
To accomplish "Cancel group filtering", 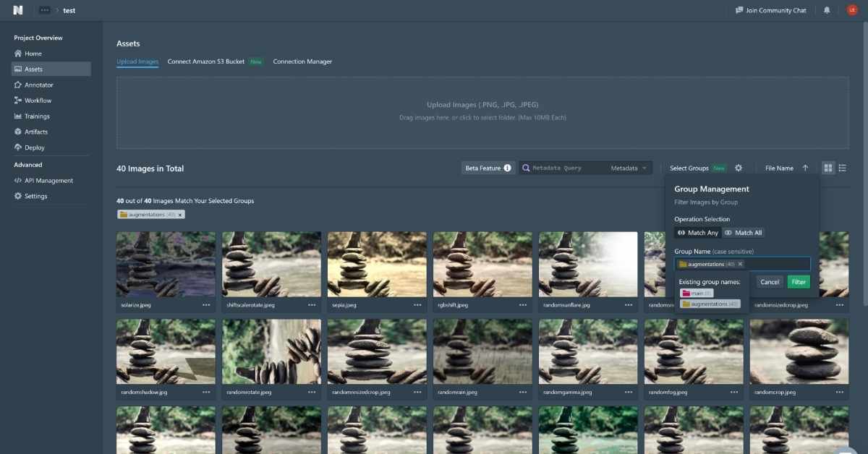I will [770, 282].
